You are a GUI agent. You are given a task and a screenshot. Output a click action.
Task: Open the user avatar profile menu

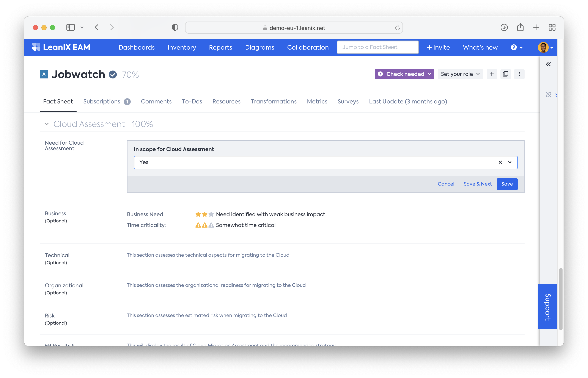pyautogui.click(x=543, y=47)
